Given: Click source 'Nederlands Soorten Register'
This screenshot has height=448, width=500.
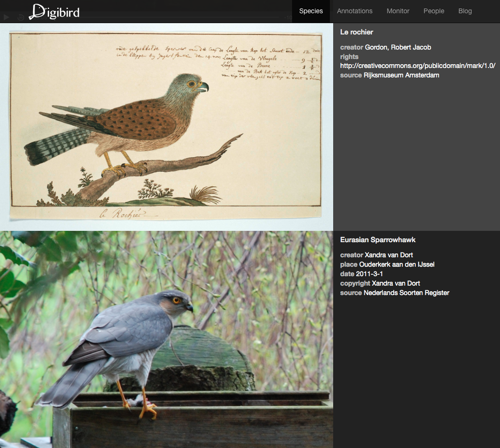Looking at the screenshot, I should coord(406,293).
